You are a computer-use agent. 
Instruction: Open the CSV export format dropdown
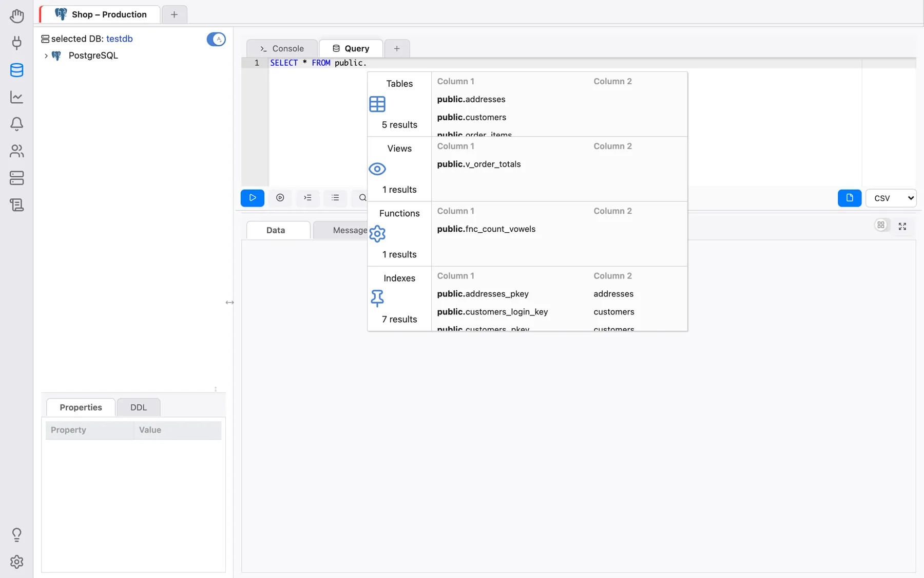tap(891, 198)
